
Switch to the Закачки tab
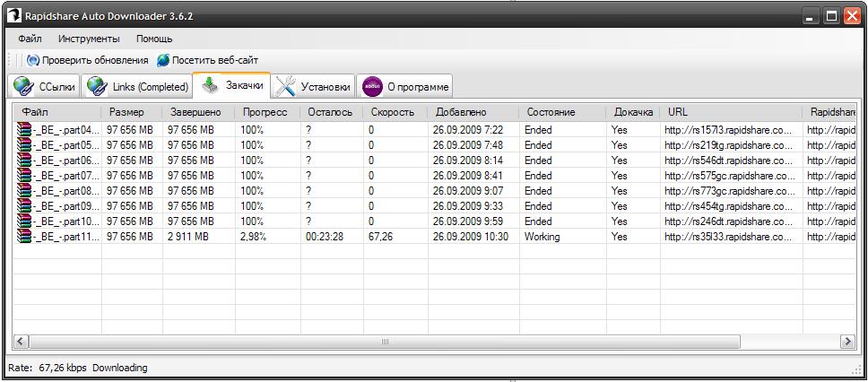[231, 86]
